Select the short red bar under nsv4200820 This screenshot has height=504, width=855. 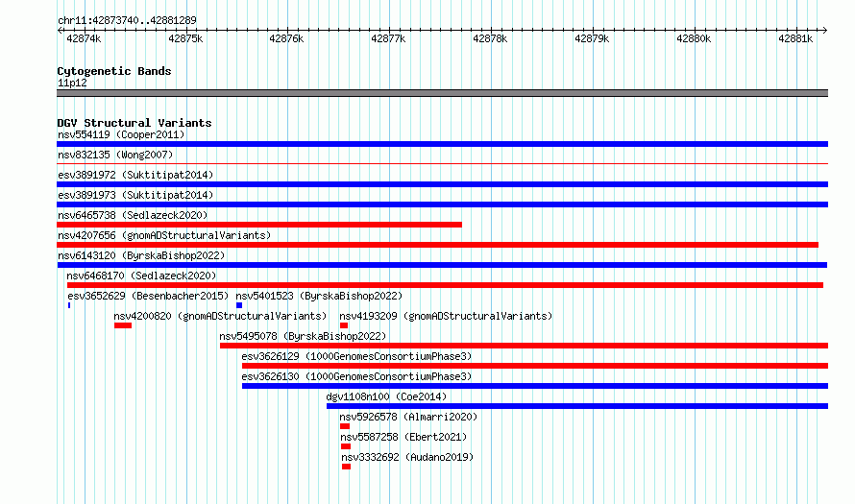point(123,325)
